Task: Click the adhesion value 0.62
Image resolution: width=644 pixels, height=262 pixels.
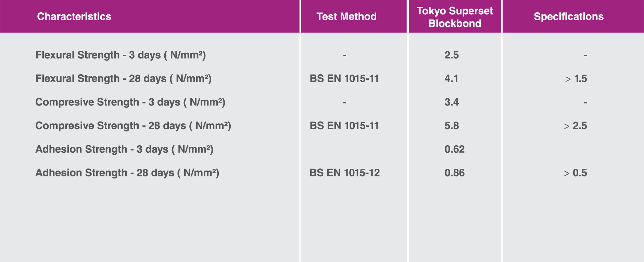Action: (x=454, y=149)
